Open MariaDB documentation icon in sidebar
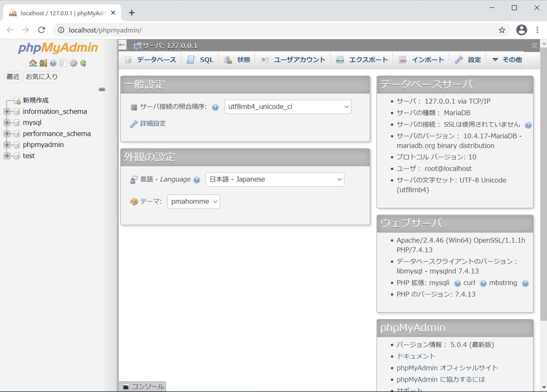The width and height of the screenshot is (547, 392). pyautogui.click(x=63, y=63)
